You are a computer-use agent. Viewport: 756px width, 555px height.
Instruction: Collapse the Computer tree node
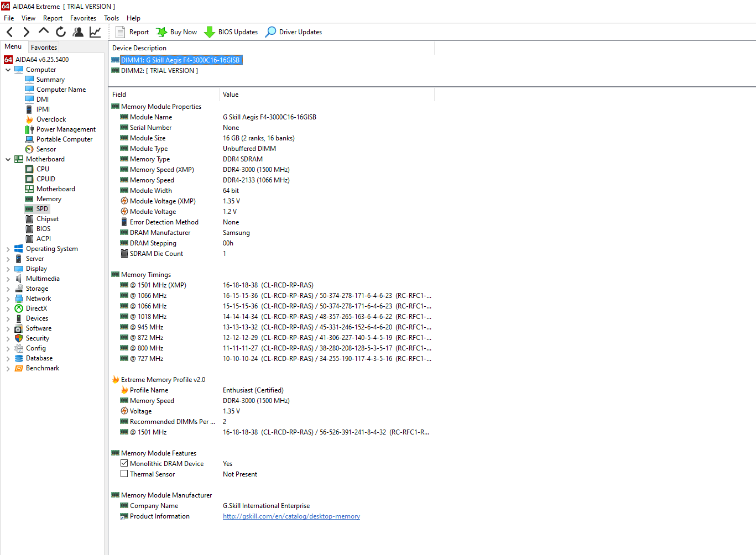tap(8, 70)
